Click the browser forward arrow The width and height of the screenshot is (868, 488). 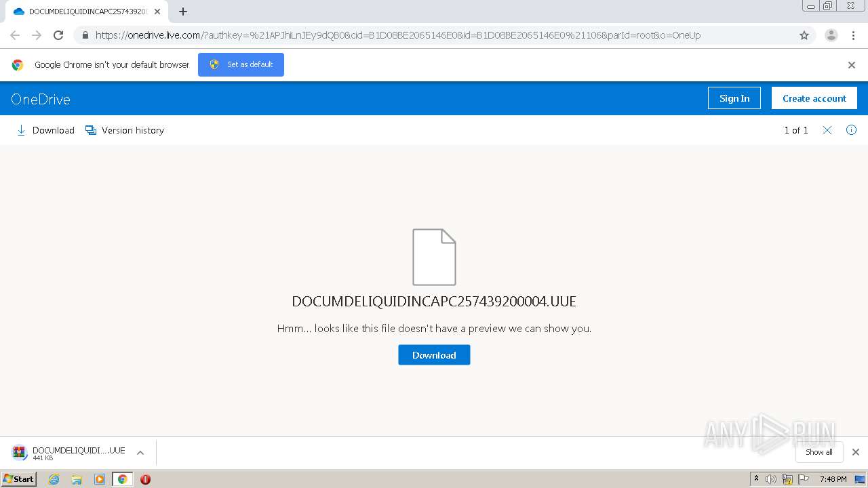click(x=37, y=35)
